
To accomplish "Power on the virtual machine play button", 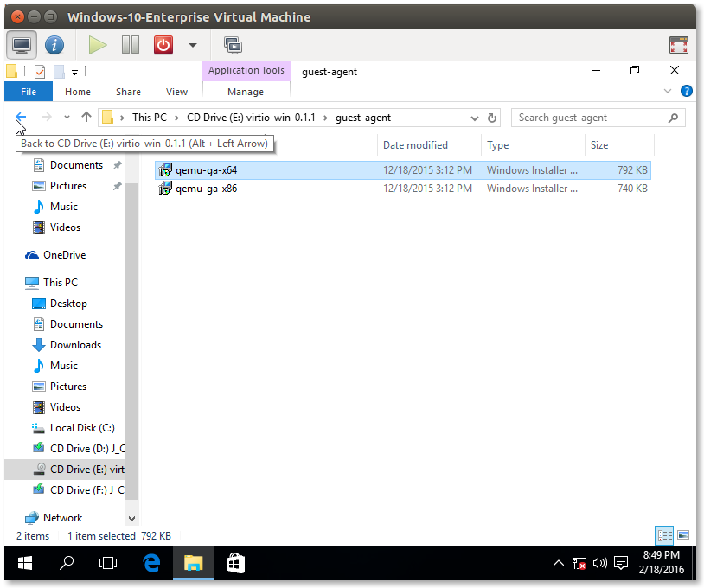I will tap(97, 45).
